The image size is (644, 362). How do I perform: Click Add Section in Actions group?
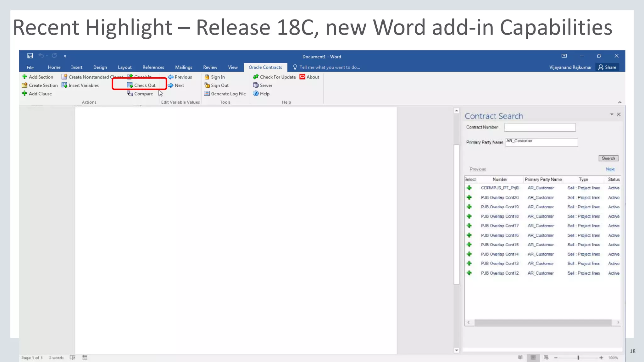[37, 77]
